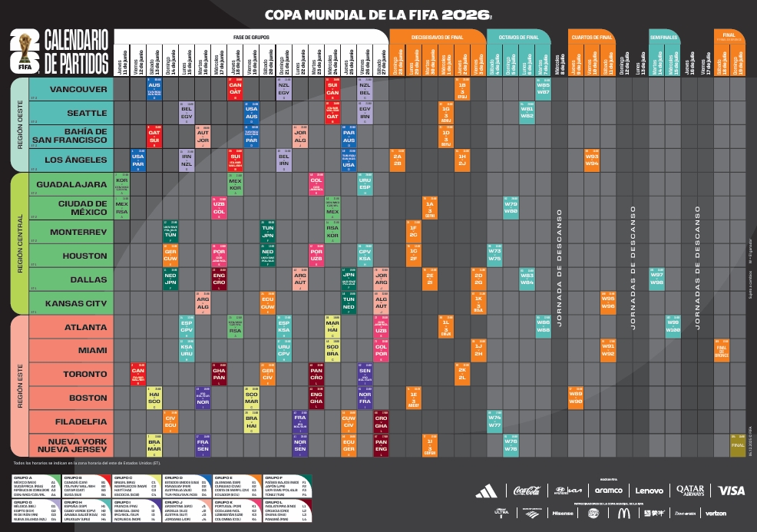Click the Coca-Cola sponsor logo
The image size is (757, 532).
click(527, 491)
